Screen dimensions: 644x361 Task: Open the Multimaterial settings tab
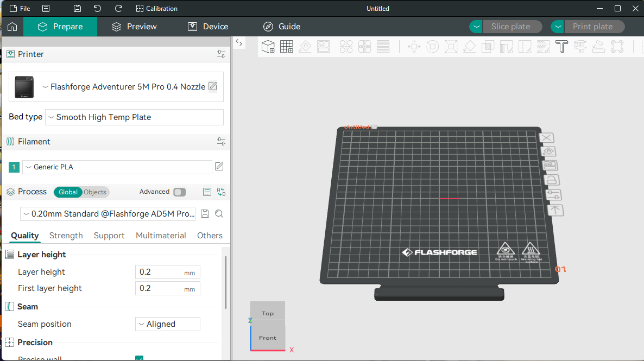(161, 235)
